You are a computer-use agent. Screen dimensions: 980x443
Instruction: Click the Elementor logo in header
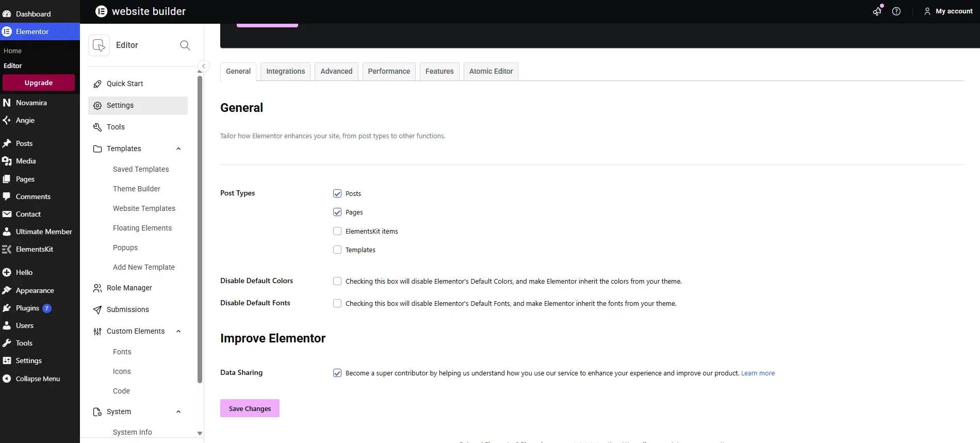tap(102, 11)
